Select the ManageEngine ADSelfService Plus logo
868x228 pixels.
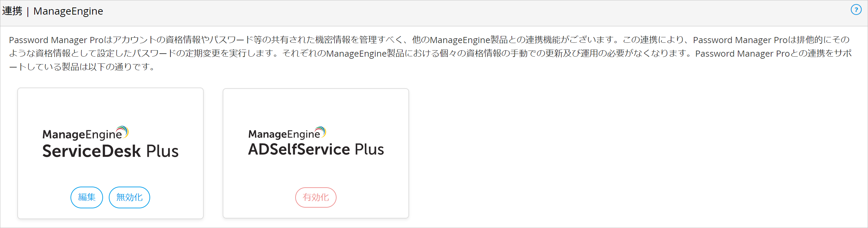tap(316, 141)
